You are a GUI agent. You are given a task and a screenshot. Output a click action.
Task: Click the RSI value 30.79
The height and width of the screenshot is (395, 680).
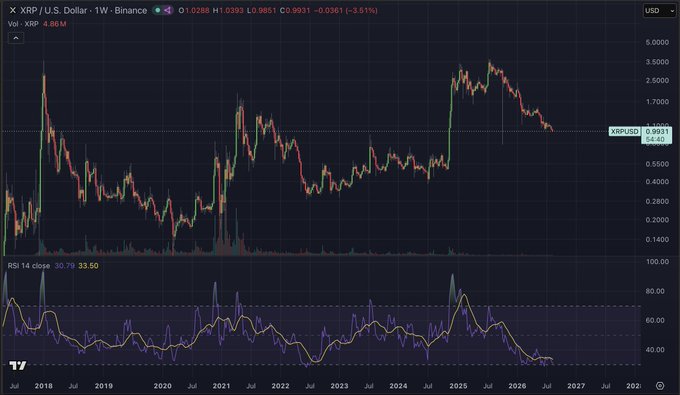(65, 265)
